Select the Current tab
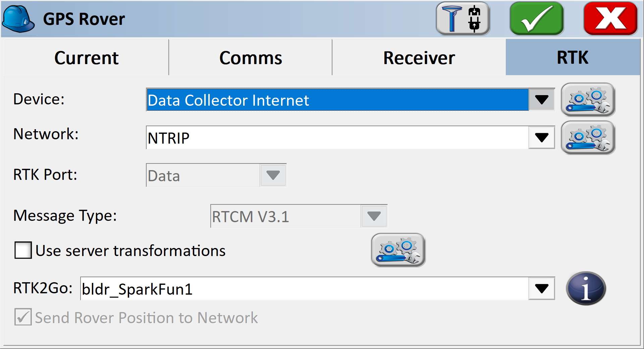The height and width of the screenshot is (349, 644). click(x=86, y=57)
